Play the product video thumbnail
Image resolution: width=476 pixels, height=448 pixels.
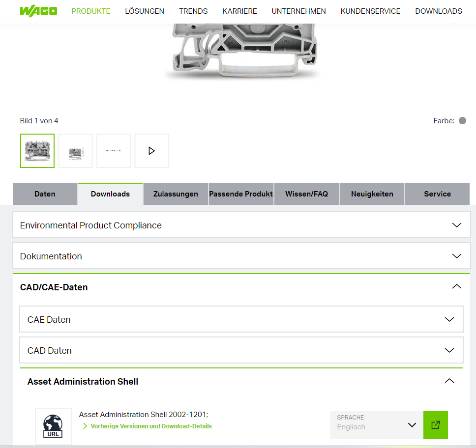click(x=151, y=150)
